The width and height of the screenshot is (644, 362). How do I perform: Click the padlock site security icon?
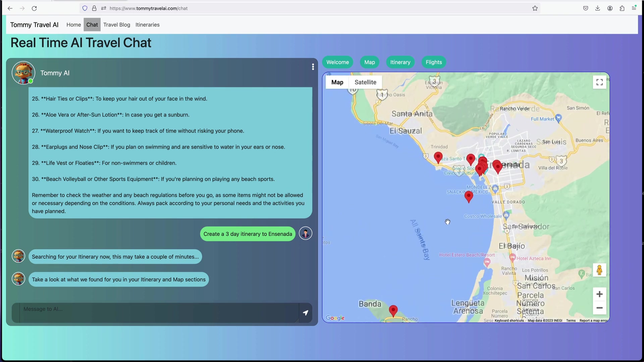tap(94, 8)
